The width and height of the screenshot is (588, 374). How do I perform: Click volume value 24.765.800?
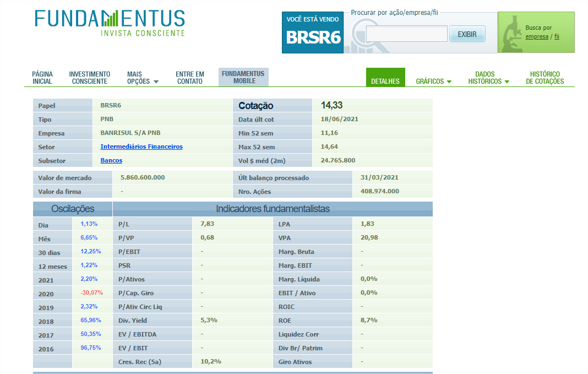coord(338,160)
